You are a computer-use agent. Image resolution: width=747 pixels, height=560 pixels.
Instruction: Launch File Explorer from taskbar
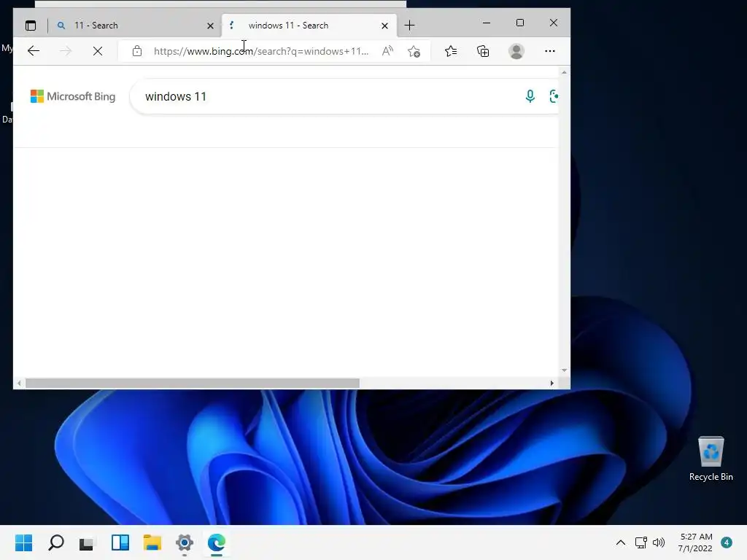tap(152, 542)
